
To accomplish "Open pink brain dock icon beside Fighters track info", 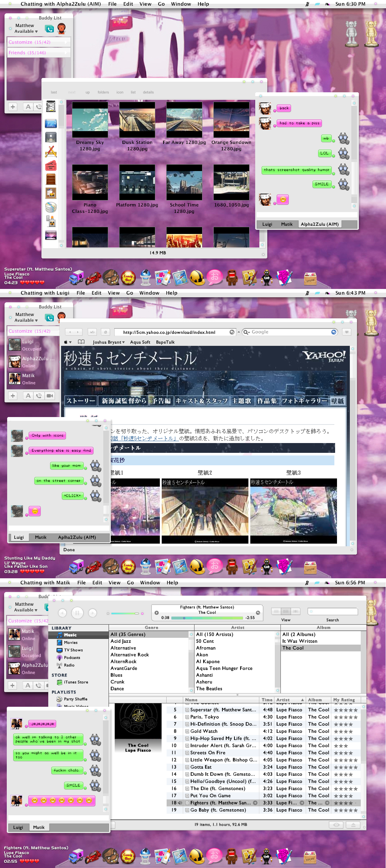I will click(x=284, y=856).
